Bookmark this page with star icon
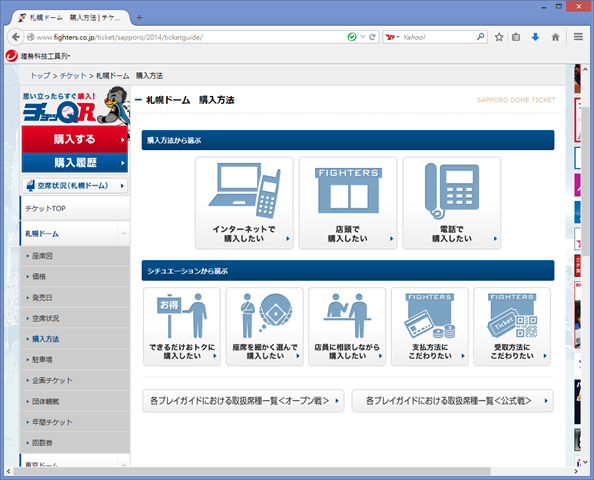This screenshot has height=480, width=594. [x=499, y=37]
